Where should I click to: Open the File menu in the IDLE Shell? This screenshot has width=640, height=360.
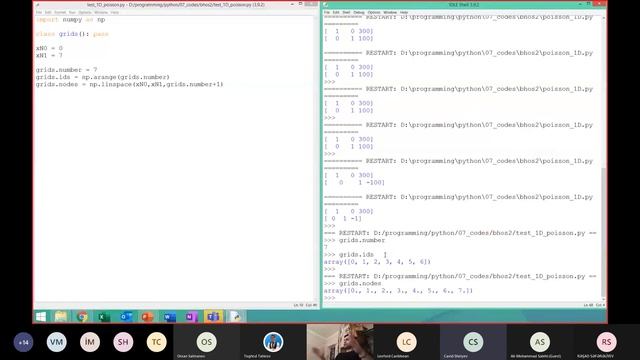[327, 13]
